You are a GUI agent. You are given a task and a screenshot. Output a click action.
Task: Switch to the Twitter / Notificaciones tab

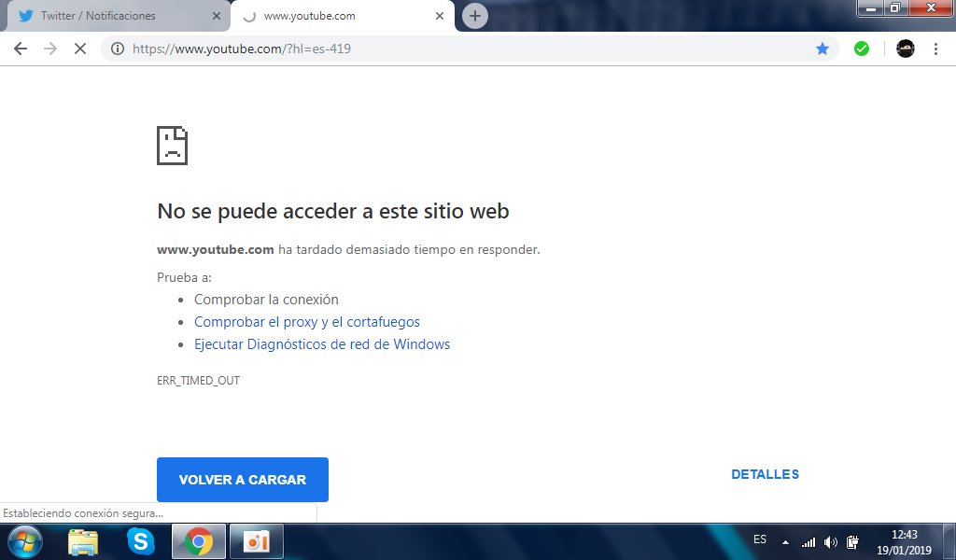(x=117, y=16)
